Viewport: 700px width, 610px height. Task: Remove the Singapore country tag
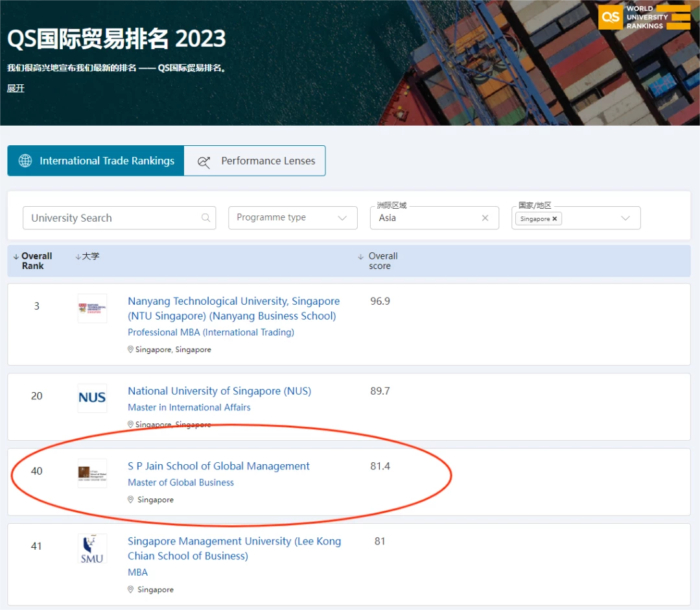pyautogui.click(x=554, y=219)
